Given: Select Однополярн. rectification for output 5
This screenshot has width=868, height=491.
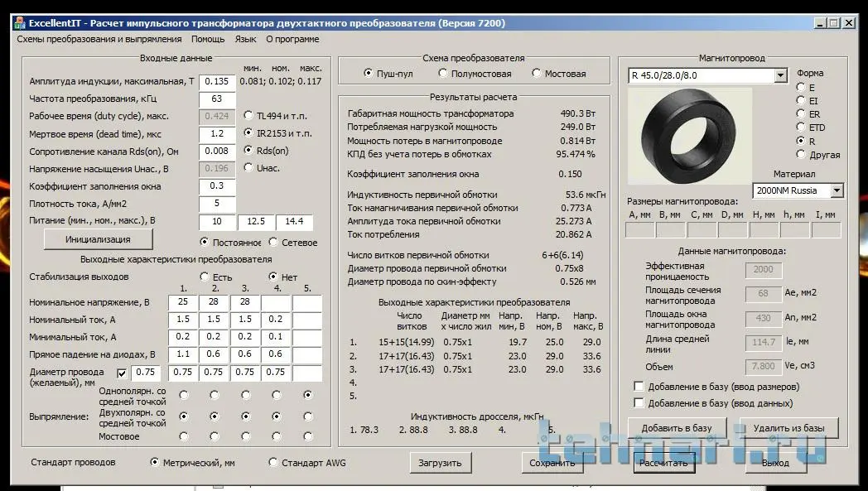Looking at the screenshot, I should click(x=308, y=395).
